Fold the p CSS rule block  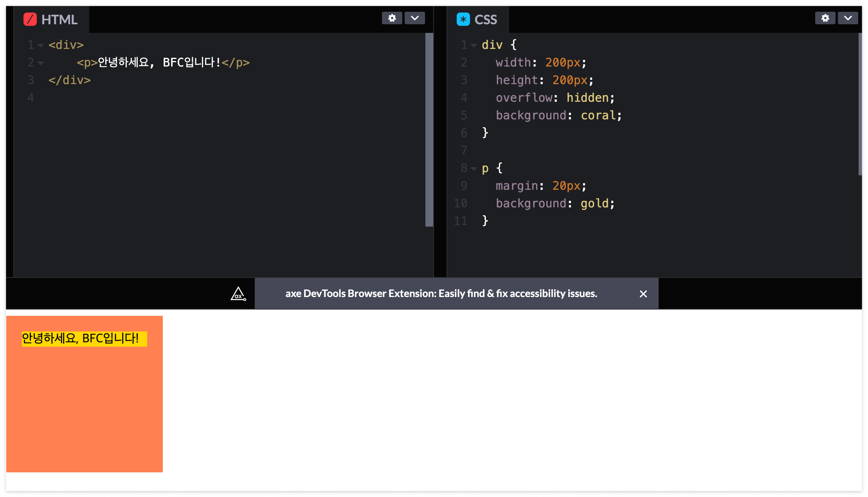tap(474, 169)
